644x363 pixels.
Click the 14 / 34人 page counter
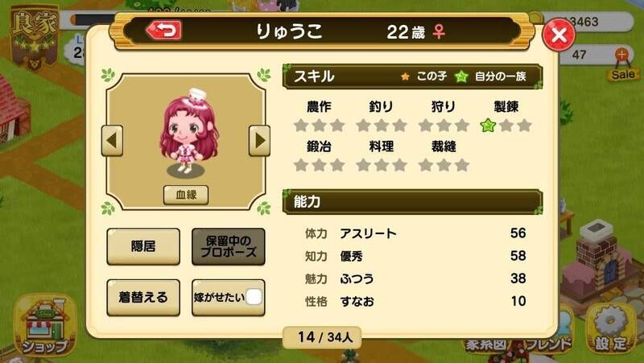[322, 337]
